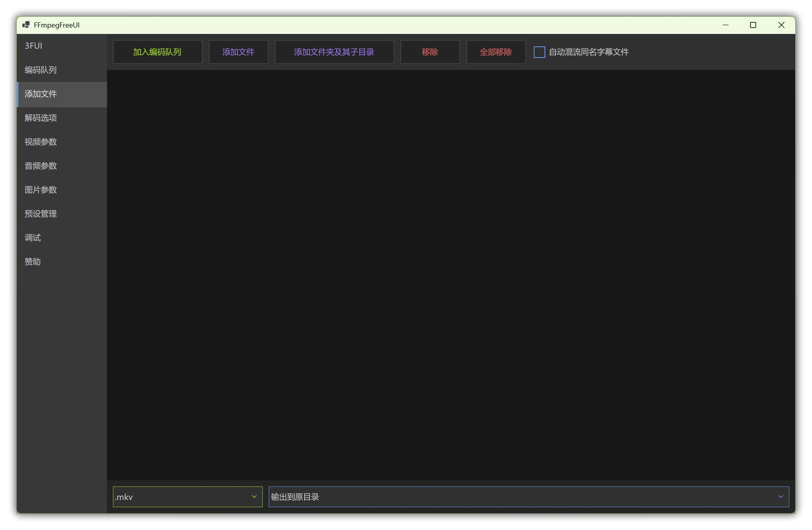The width and height of the screenshot is (812, 530).
Task: Open the 3FUI sidebar page
Action: pyautogui.click(x=62, y=46)
